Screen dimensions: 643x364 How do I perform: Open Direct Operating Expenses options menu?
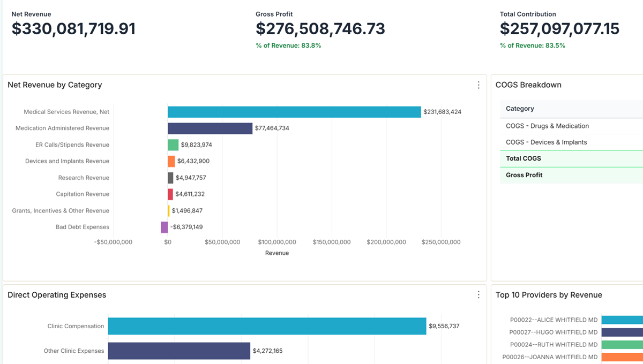[478, 295]
